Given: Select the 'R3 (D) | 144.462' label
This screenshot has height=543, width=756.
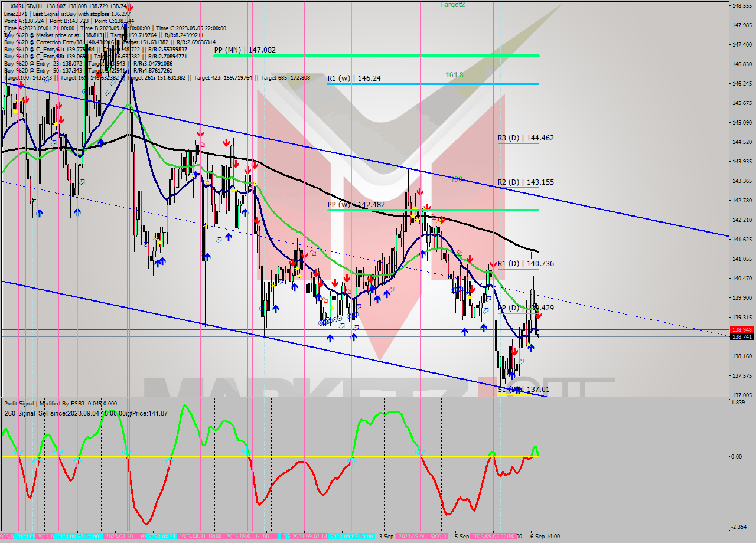Looking at the screenshot, I should point(526,138).
